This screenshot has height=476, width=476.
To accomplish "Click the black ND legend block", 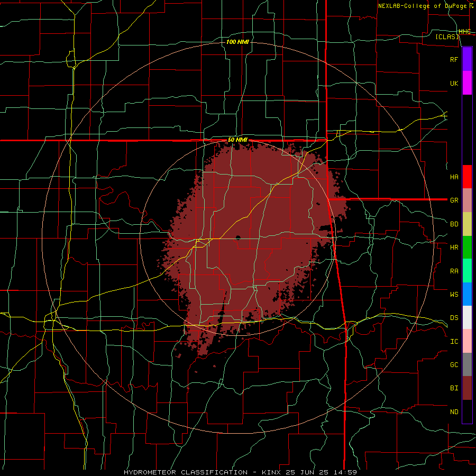I will click(467, 411).
